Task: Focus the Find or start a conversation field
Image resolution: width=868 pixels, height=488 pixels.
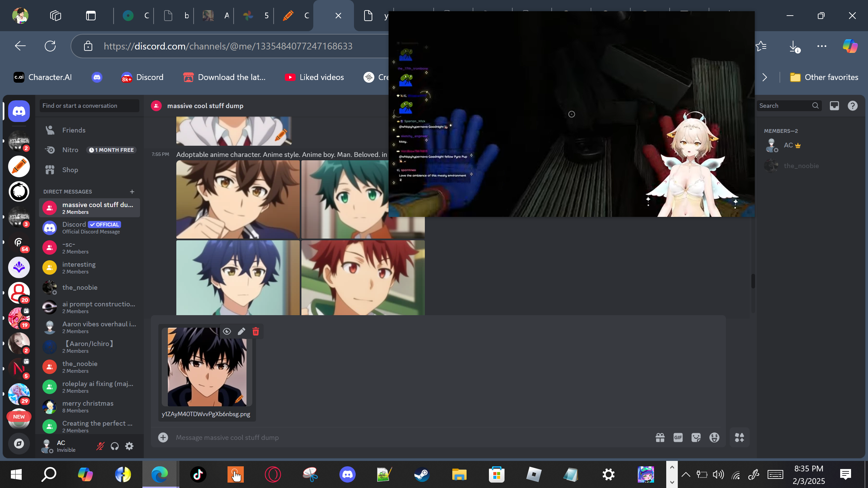Action: (x=89, y=106)
